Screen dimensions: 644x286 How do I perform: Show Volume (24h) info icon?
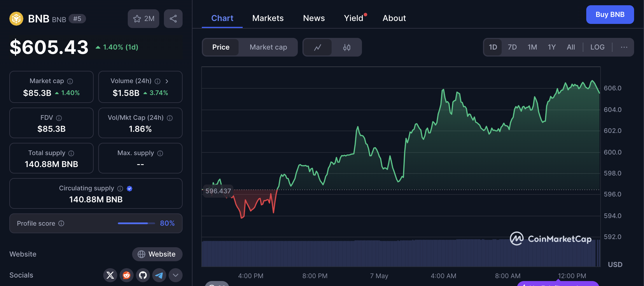click(x=157, y=81)
